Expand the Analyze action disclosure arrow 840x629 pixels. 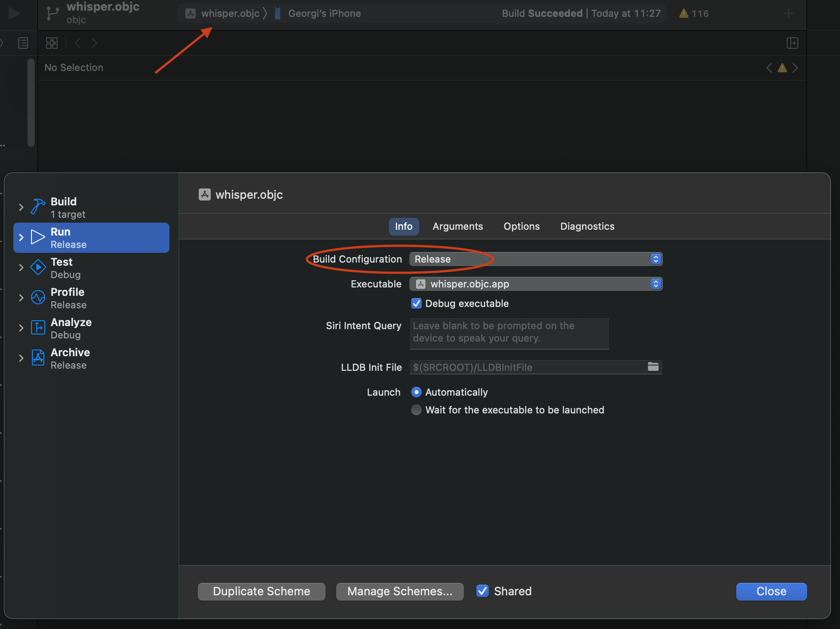[x=21, y=328]
